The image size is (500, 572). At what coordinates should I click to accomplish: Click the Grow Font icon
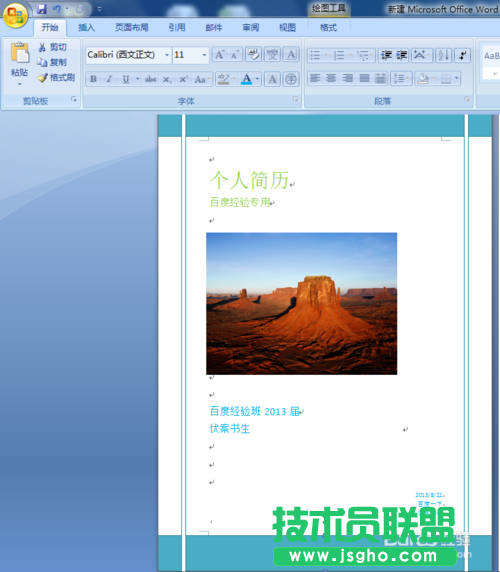(220, 55)
